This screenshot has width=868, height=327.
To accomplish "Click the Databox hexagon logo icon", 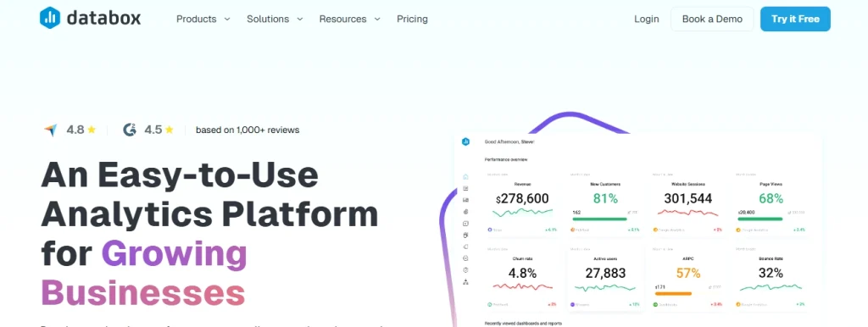I will (x=50, y=19).
